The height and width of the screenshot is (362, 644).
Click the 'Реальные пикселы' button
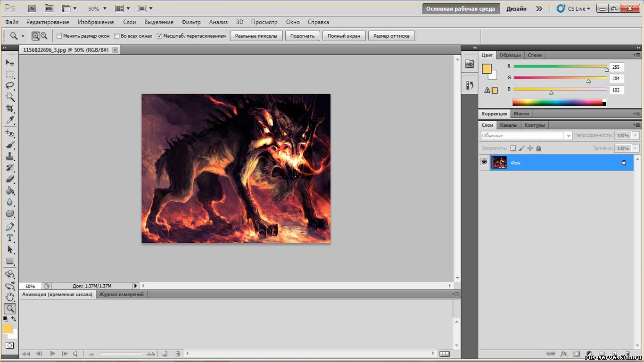[x=256, y=36]
